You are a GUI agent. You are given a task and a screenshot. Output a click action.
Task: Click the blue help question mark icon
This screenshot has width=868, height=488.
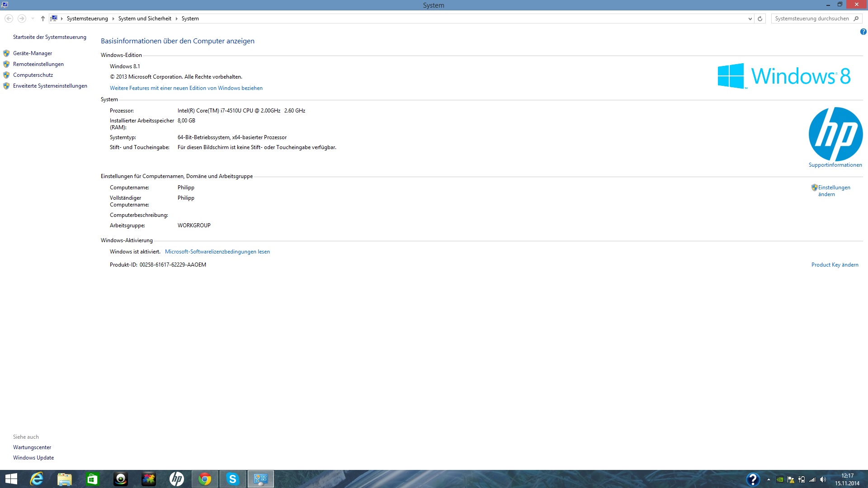[863, 32]
